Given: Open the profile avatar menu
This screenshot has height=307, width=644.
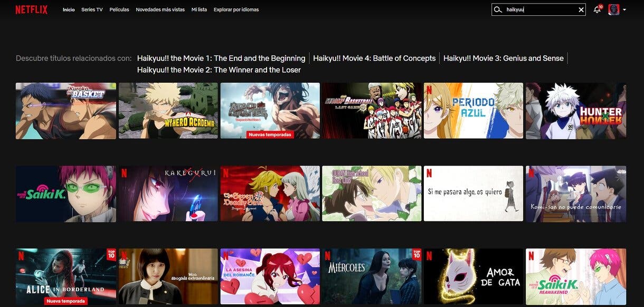Looking at the screenshot, I should (x=613, y=9).
